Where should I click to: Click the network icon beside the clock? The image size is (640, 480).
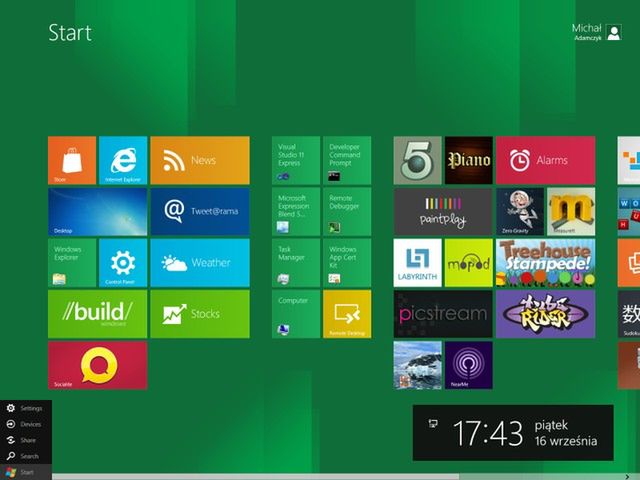tap(433, 424)
